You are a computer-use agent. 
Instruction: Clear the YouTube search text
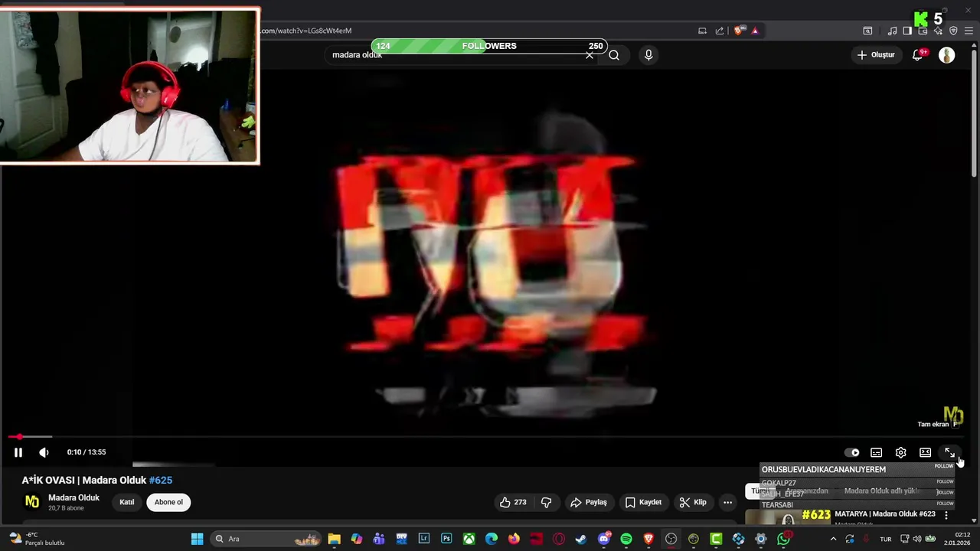(x=590, y=55)
